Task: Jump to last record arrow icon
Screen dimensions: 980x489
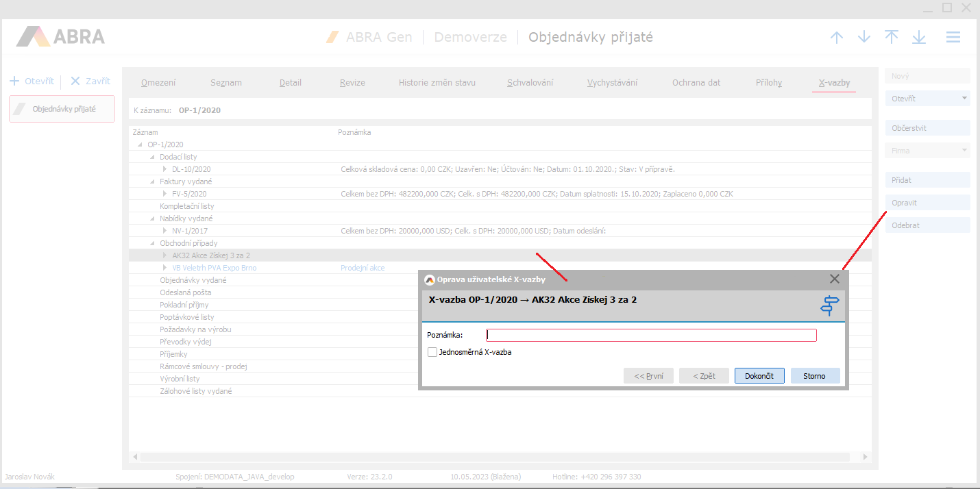Action: 919,38
